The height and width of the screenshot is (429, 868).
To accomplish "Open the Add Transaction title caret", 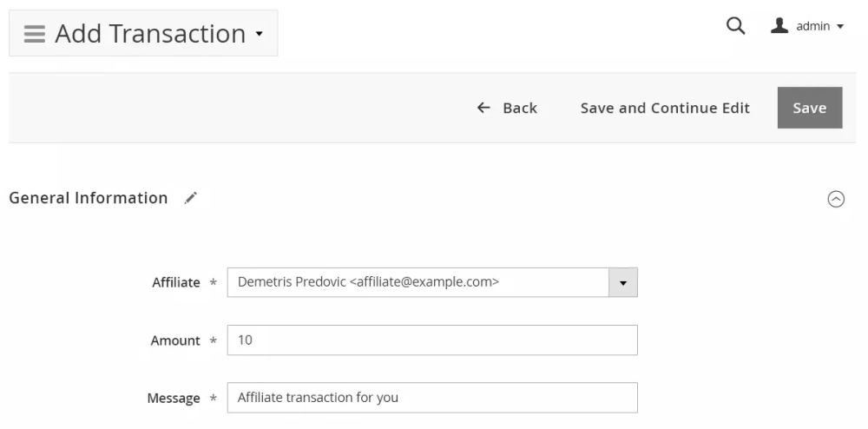I will pos(259,35).
